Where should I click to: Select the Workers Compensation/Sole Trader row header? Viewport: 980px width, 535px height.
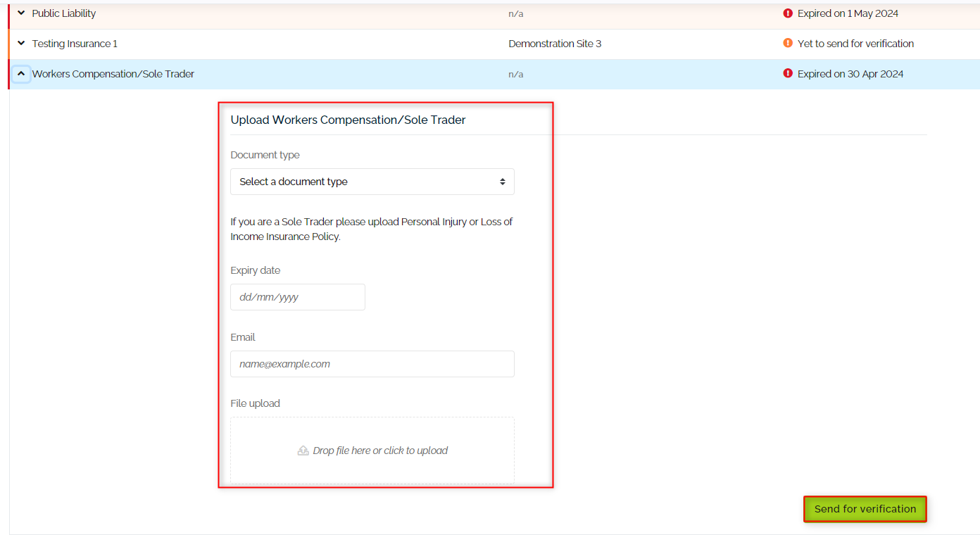pos(113,73)
